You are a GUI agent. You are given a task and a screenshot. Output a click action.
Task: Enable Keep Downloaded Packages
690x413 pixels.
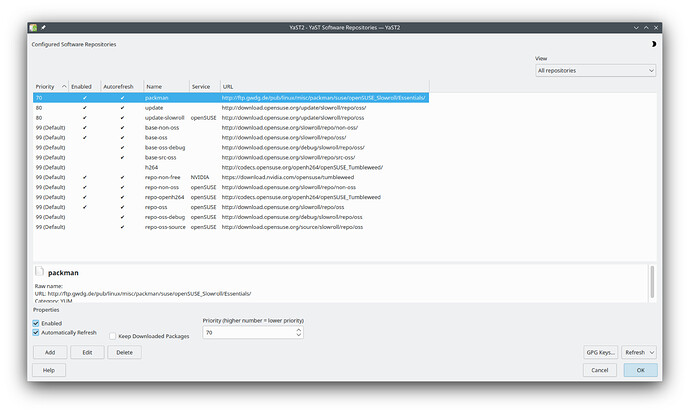(x=113, y=336)
